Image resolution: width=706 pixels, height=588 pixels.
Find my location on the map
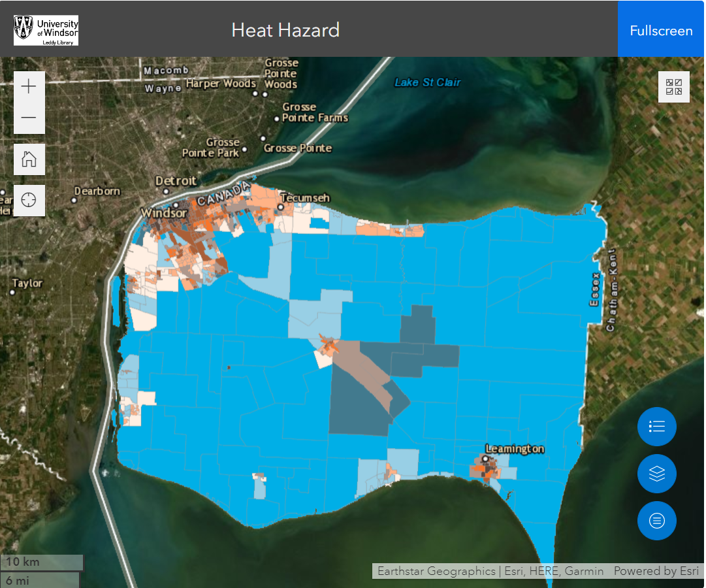point(29,200)
